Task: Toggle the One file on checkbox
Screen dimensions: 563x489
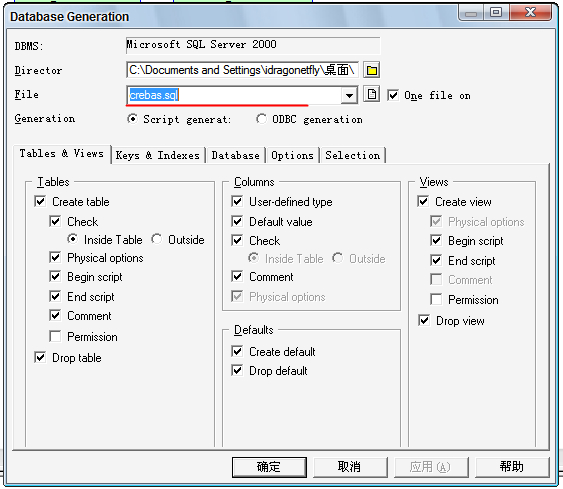Action: (393, 96)
